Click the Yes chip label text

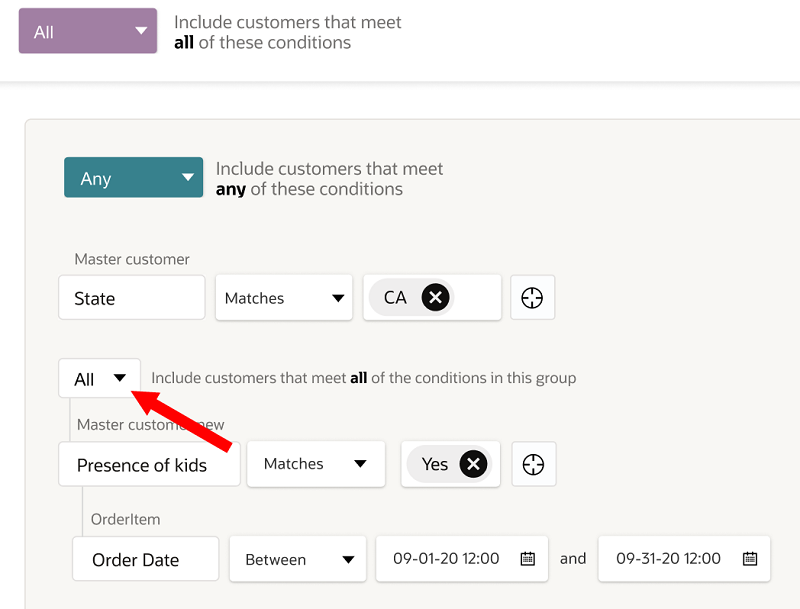(435, 464)
